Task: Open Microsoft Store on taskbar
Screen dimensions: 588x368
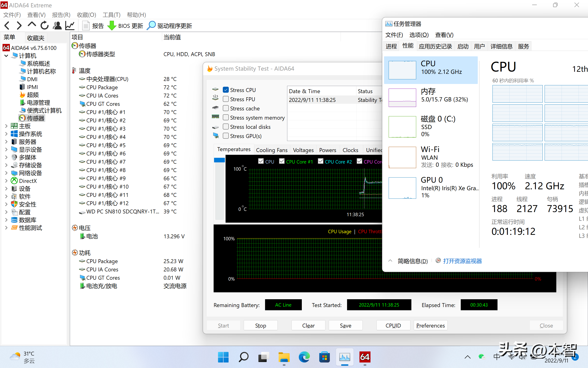Action: click(324, 357)
